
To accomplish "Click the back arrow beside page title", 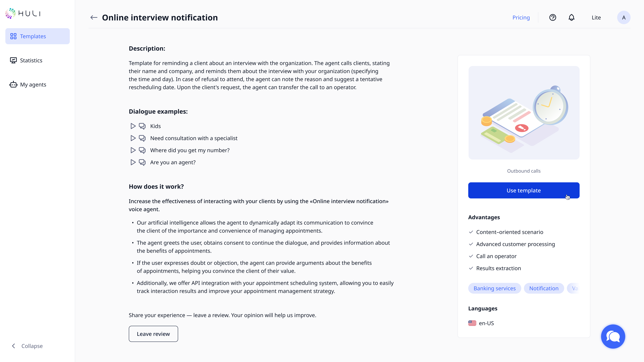I will (x=94, y=18).
